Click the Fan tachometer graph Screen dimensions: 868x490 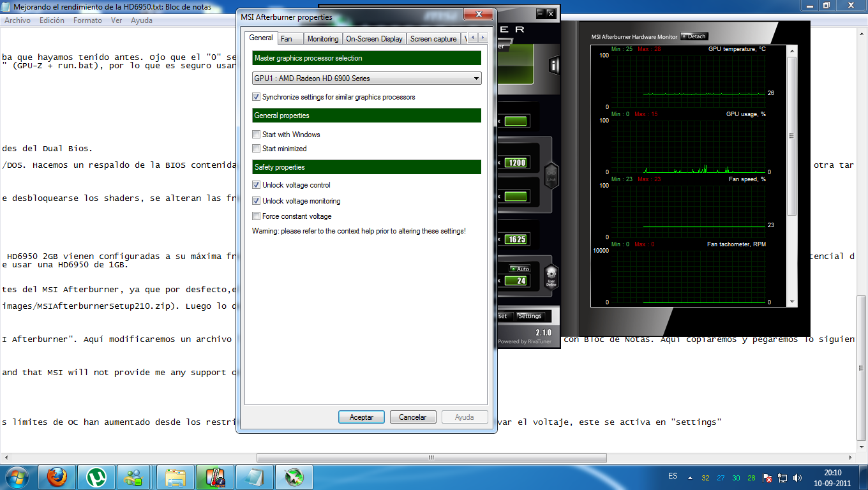(688, 276)
